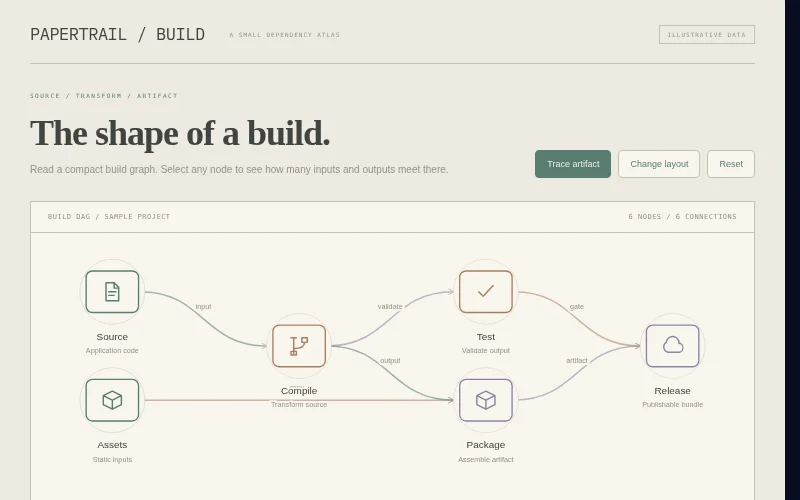800x500 pixels.
Task: Click the 'Package' node label
Action: (x=486, y=445)
